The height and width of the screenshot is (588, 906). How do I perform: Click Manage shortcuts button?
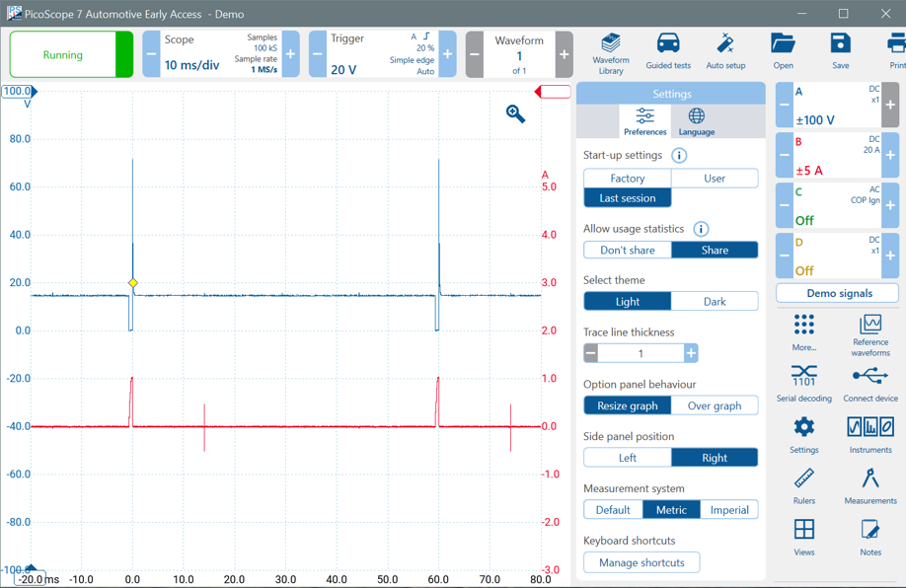coord(642,562)
